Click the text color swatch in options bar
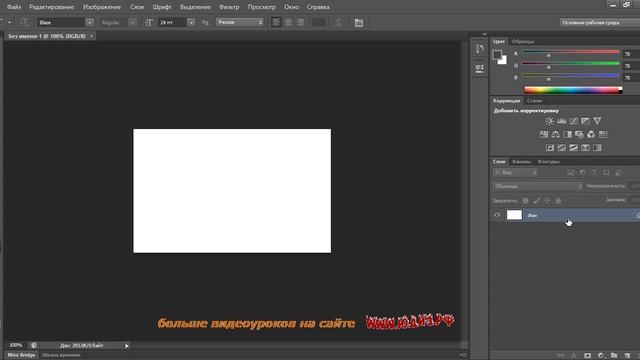The height and width of the screenshot is (360, 640). click(319, 22)
